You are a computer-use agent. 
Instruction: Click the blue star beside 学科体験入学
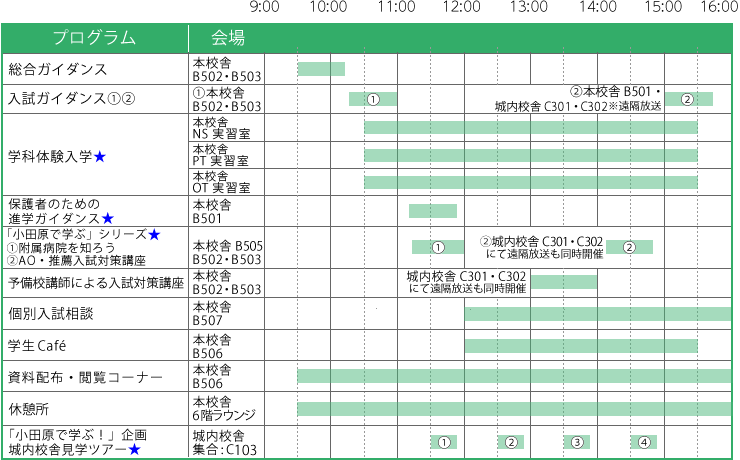[100, 157]
